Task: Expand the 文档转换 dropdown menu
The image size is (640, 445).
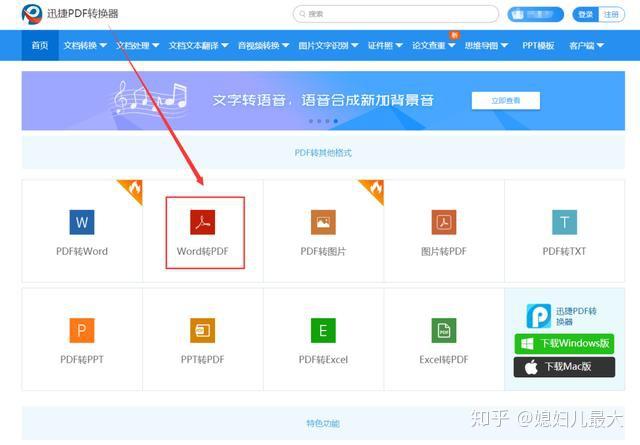Action: [x=85, y=45]
